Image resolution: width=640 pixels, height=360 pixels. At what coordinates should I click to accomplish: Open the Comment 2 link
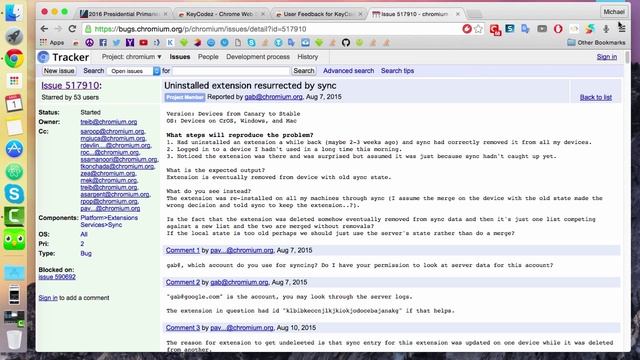coord(182,282)
